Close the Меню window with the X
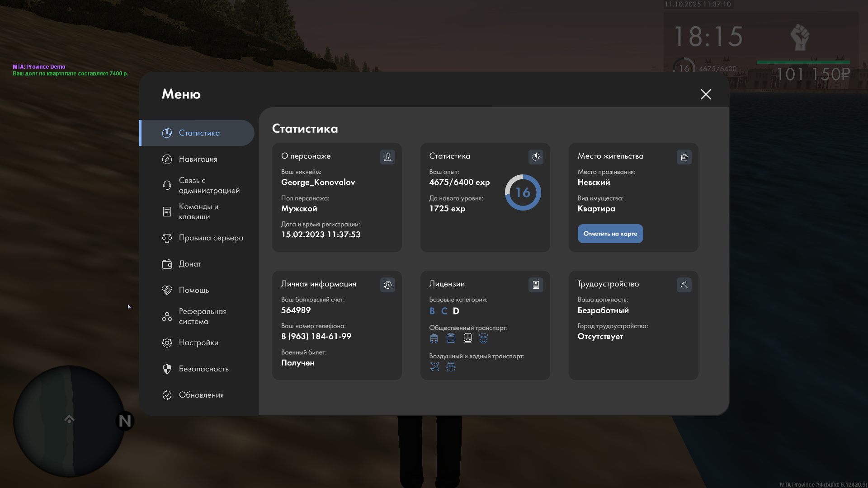Viewport: 868px width, 488px height. pos(706,94)
